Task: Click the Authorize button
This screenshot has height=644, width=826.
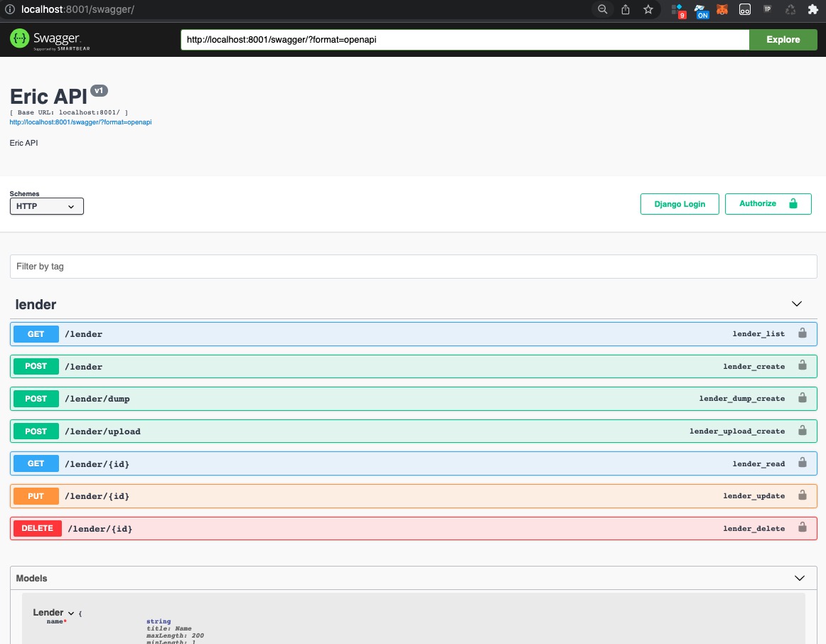Action: pos(768,204)
